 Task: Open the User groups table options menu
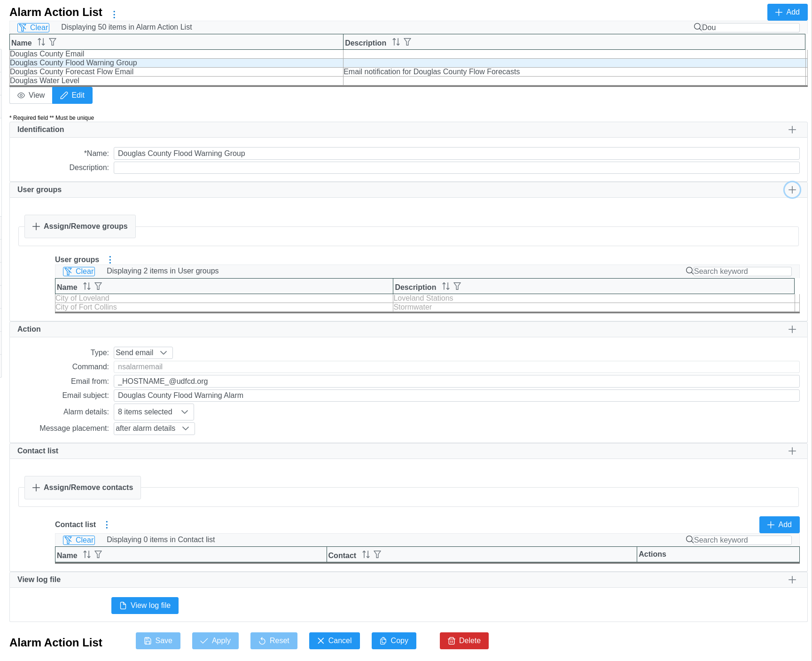[110, 260]
